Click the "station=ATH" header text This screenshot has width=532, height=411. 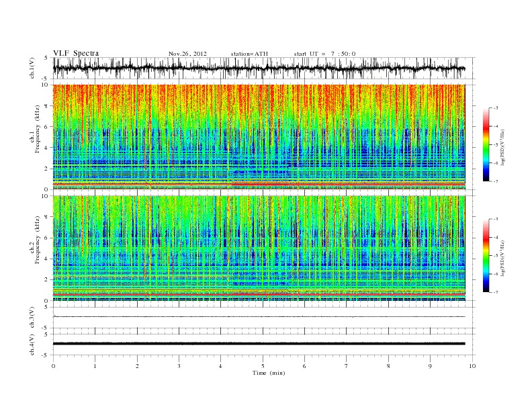pyautogui.click(x=249, y=54)
